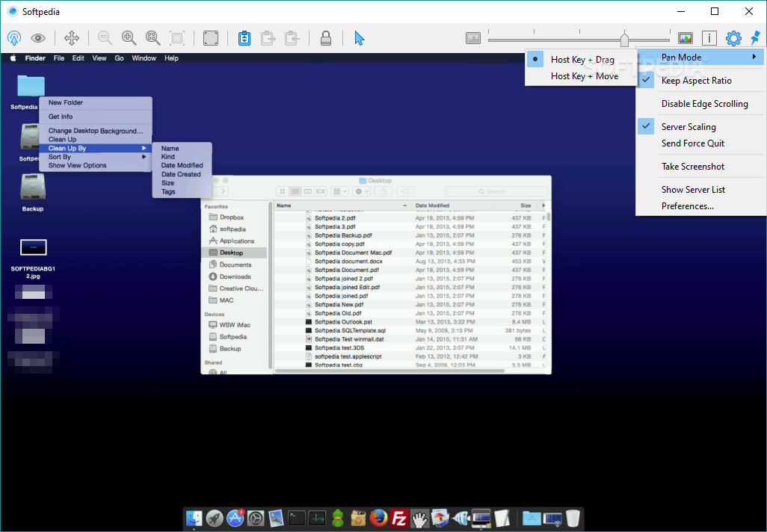Select Softpedia Outlook.pst file row
Viewport: 767px width, 532px height.
click(x=410, y=322)
